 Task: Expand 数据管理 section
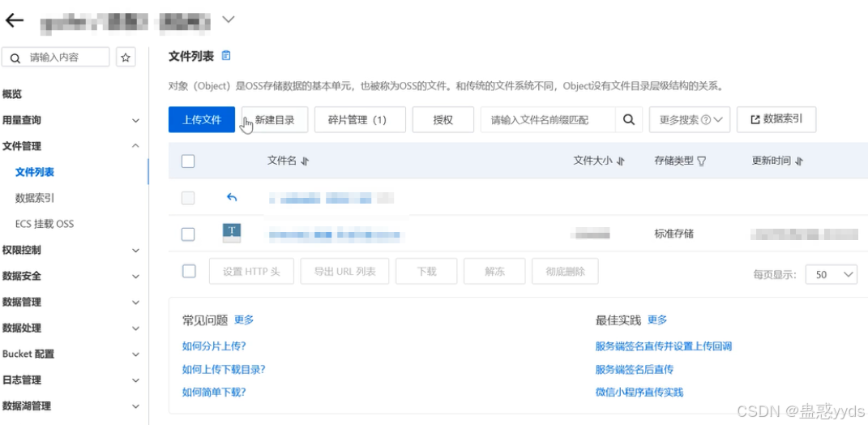coord(135,303)
